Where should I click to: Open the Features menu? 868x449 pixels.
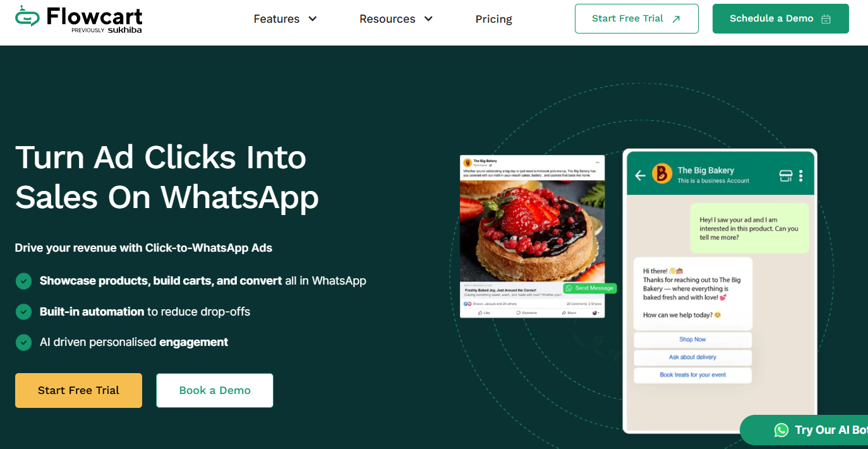(x=277, y=19)
